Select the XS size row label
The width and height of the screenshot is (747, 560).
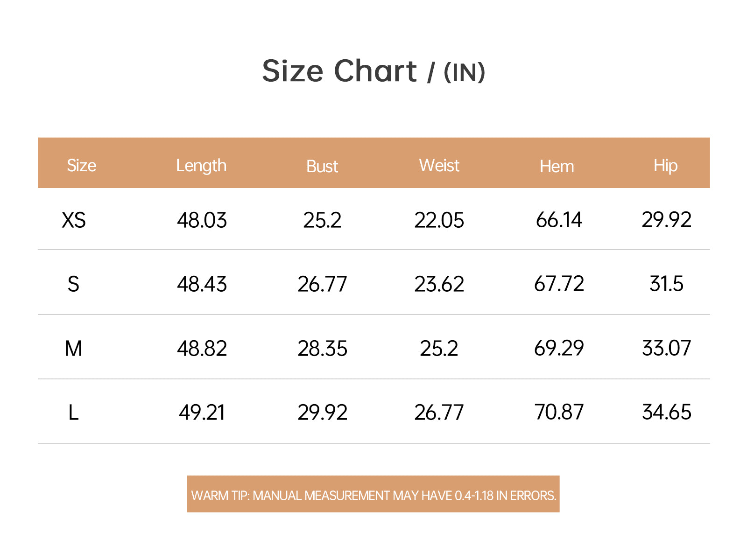click(74, 220)
